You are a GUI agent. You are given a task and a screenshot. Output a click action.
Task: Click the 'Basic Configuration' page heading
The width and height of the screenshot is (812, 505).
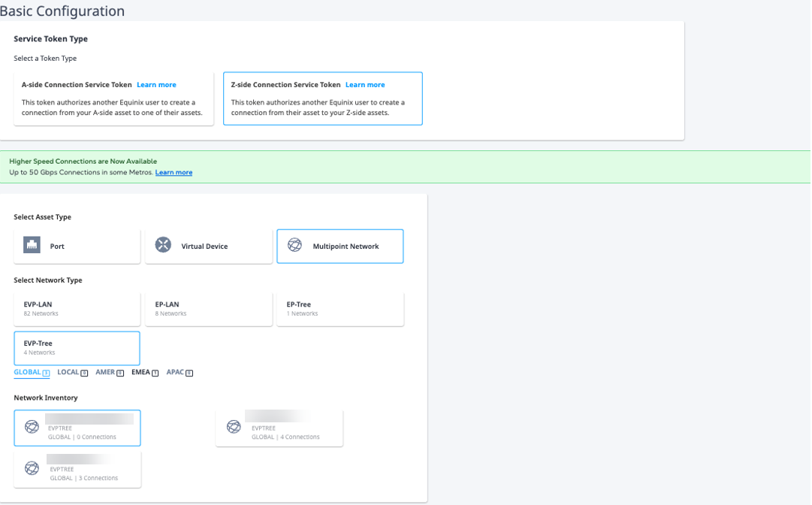point(62,11)
